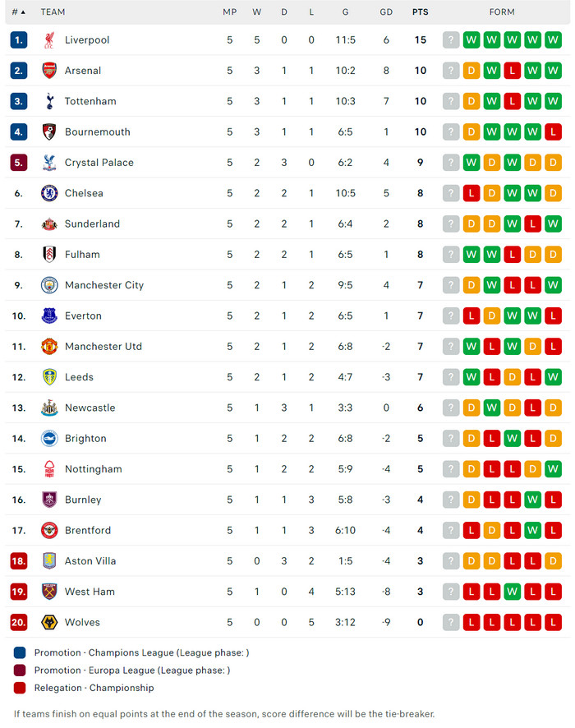Open the Manchester Utd team link
Viewport: 575px width, 728px height.
coord(103,347)
